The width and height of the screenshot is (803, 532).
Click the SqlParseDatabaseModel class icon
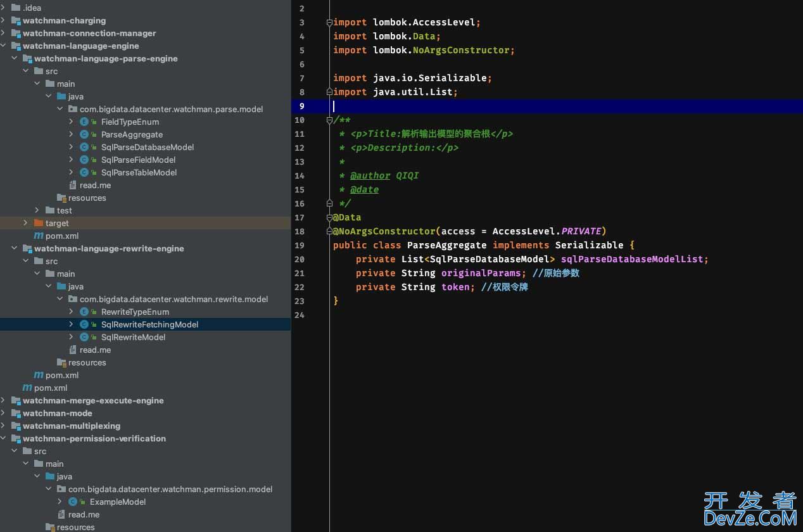click(84, 147)
